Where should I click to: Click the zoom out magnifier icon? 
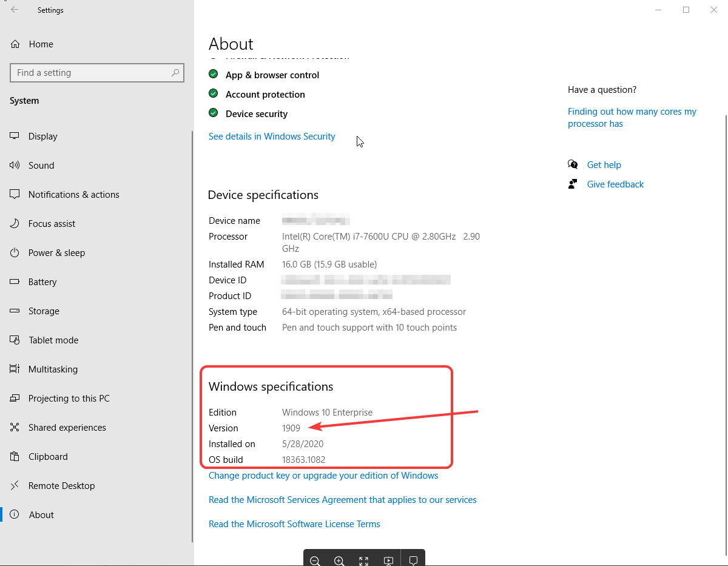[315, 561]
